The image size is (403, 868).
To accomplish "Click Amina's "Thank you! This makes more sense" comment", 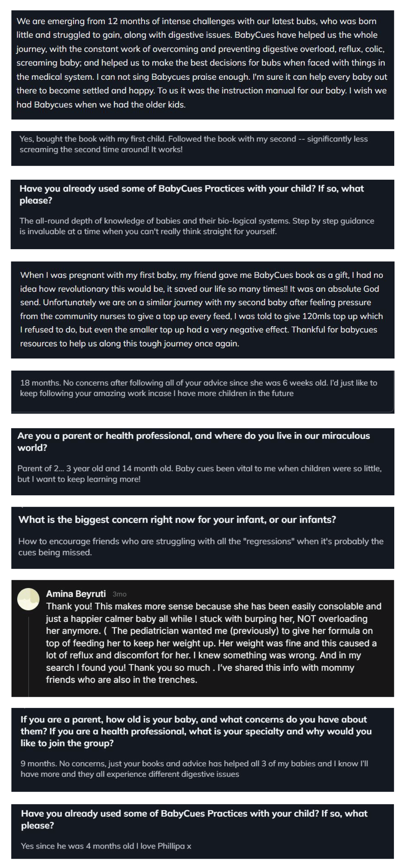I will coord(213,643).
